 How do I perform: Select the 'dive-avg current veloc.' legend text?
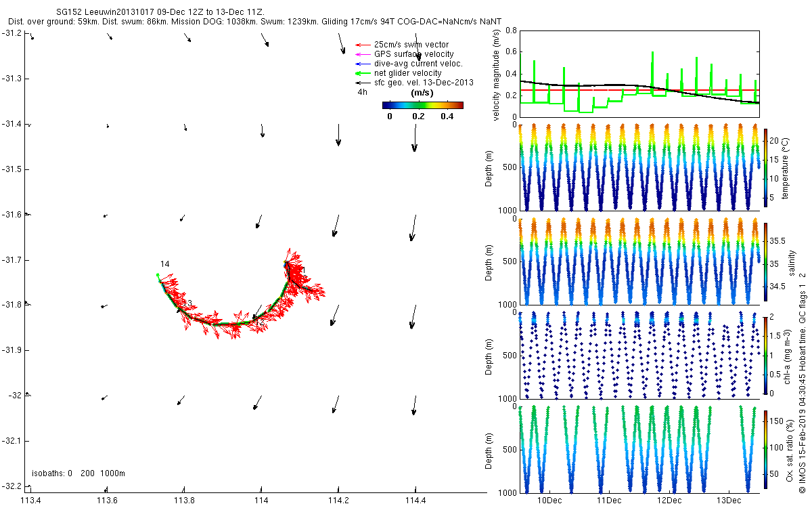pyautogui.click(x=418, y=64)
